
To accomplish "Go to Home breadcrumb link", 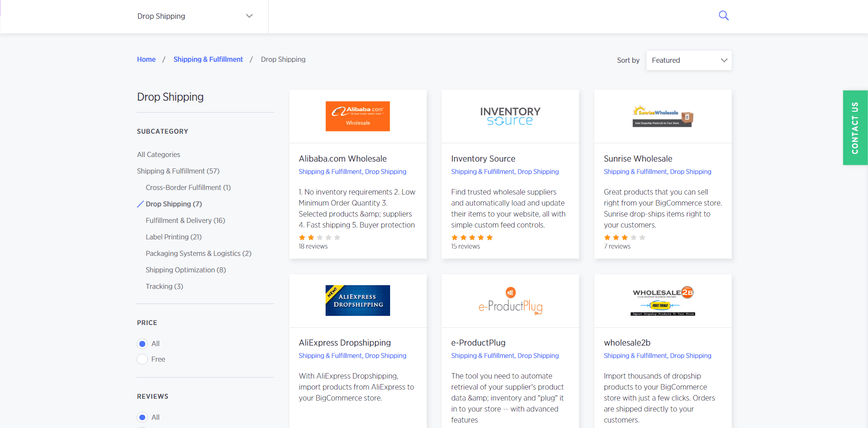I will click(146, 60).
